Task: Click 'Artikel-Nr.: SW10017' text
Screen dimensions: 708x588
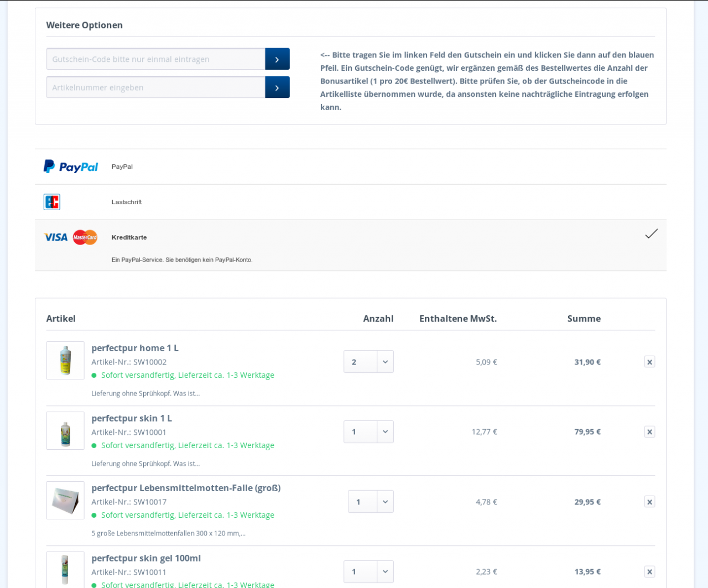Action: 129,502
